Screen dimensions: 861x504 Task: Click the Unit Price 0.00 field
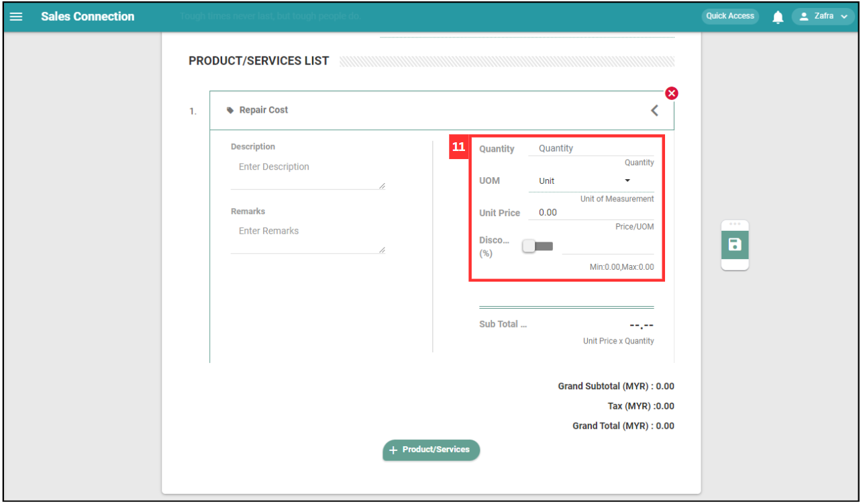pos(591,212)
